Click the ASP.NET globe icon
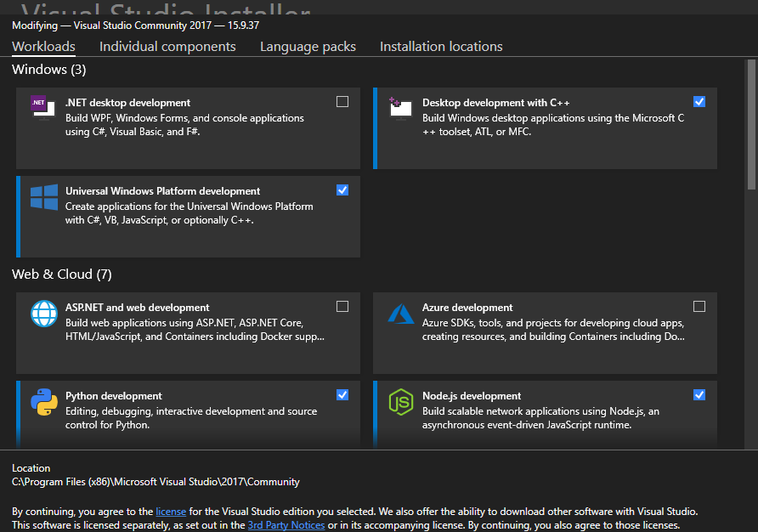Viewport: 758px width, 532px height. (43, 314)
